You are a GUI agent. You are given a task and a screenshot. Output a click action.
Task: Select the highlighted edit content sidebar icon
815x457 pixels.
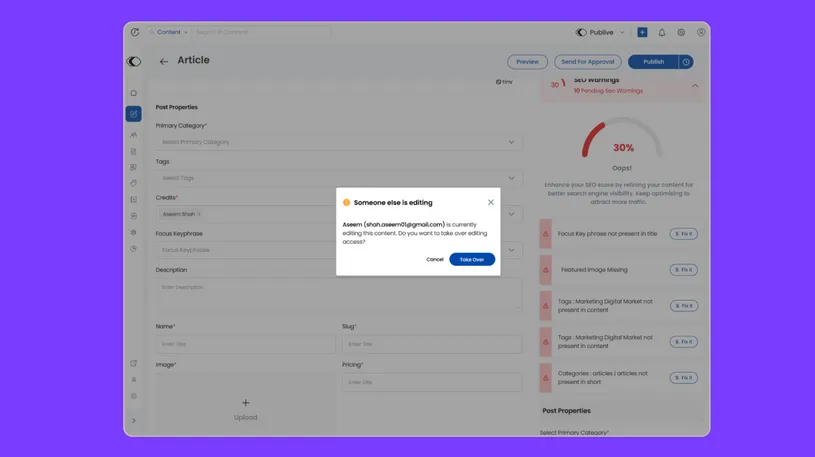coord(134,114)
